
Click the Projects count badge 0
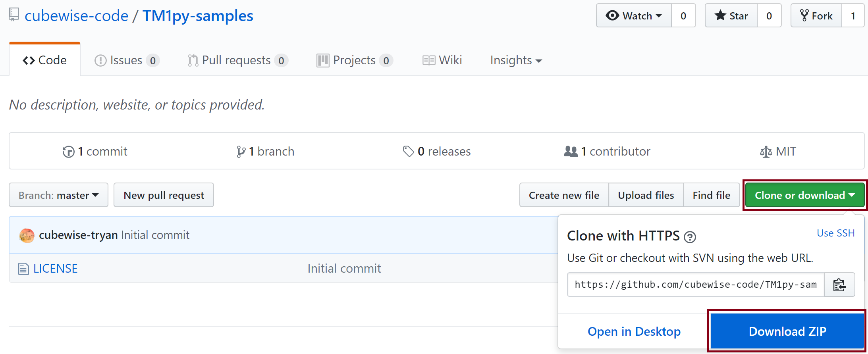coord(386,60)
